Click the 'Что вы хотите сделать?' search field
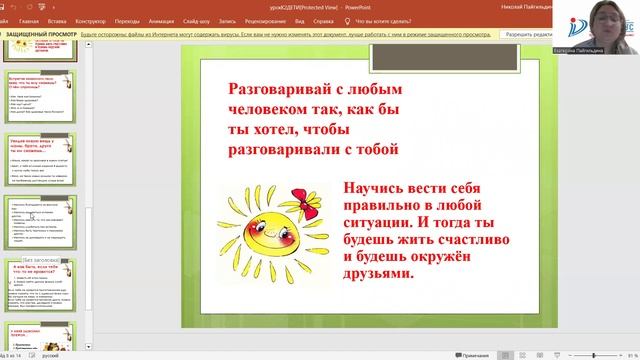 pos(383,21)
